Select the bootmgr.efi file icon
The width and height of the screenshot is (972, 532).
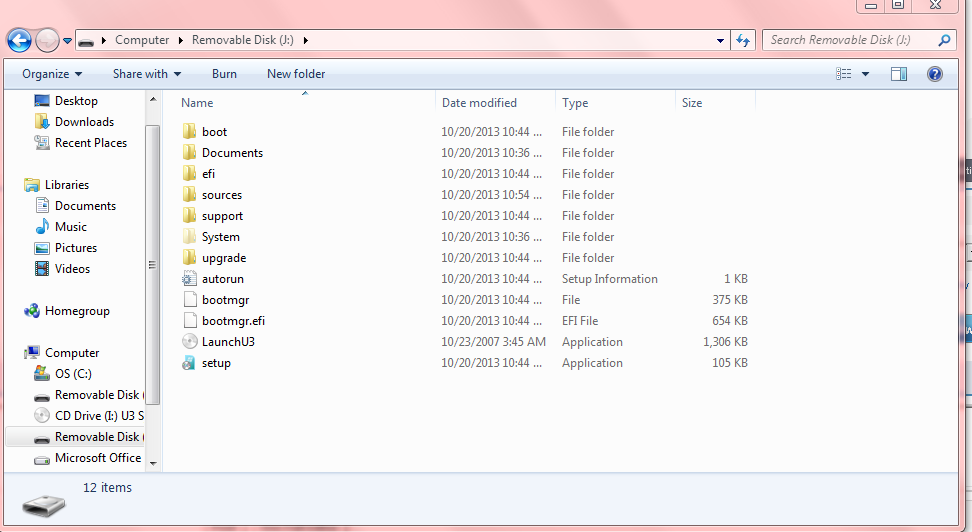click(x=190, y=321)
